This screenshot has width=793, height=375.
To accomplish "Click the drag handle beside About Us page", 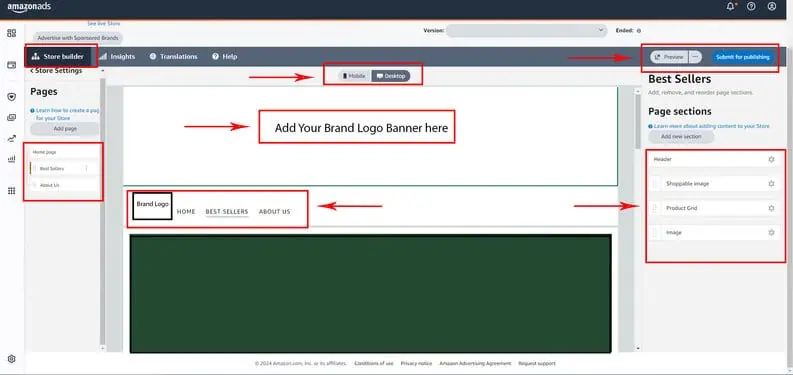I will click(x=34, y=185).
